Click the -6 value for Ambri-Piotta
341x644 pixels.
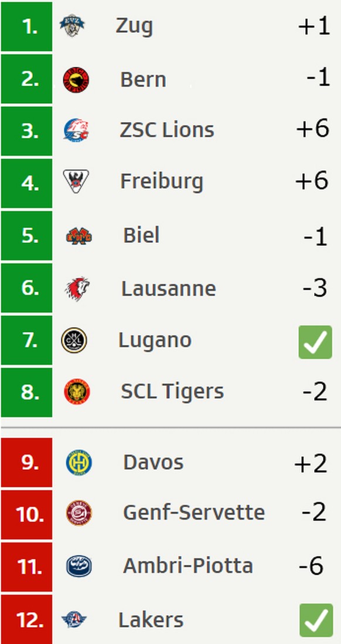click(x=311, y=566)
